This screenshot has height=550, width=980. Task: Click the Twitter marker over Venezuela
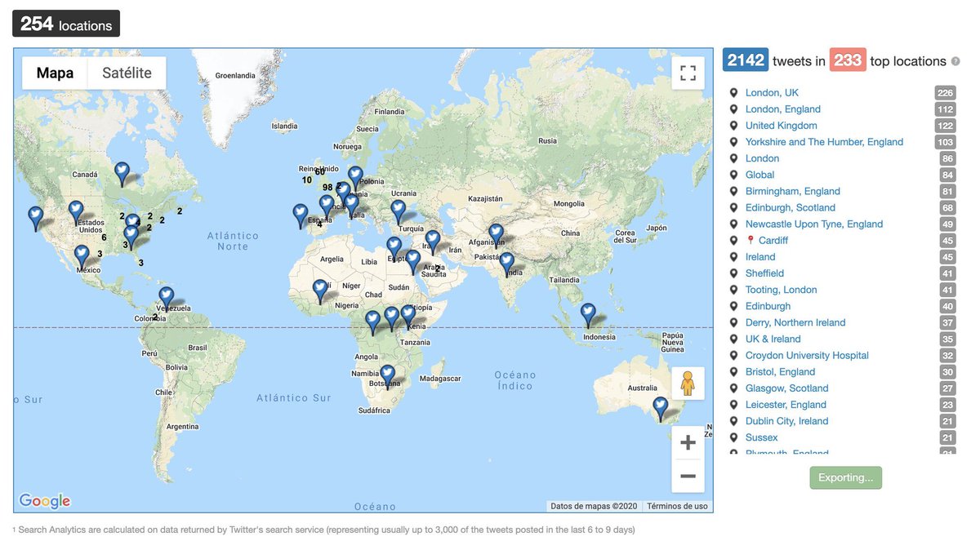166,298
